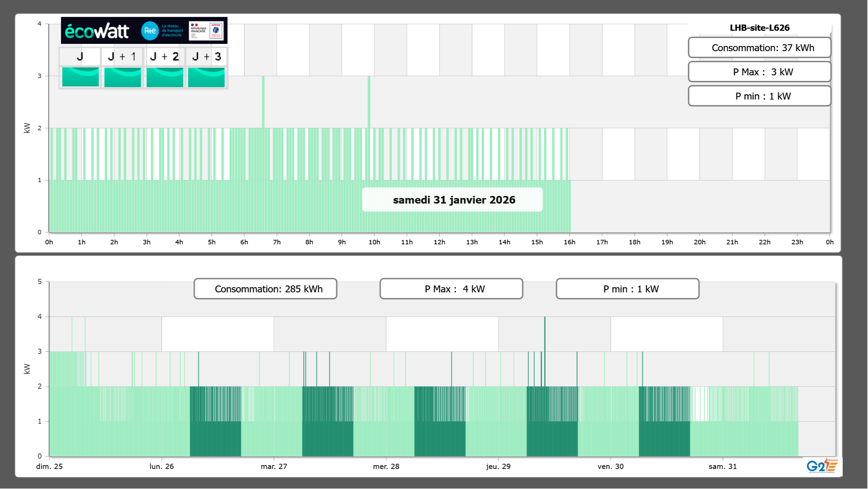Click the LHB-site-L626 site title
Image resolution: width=868 pixels, height=489 pixels.
coord(759,28)
